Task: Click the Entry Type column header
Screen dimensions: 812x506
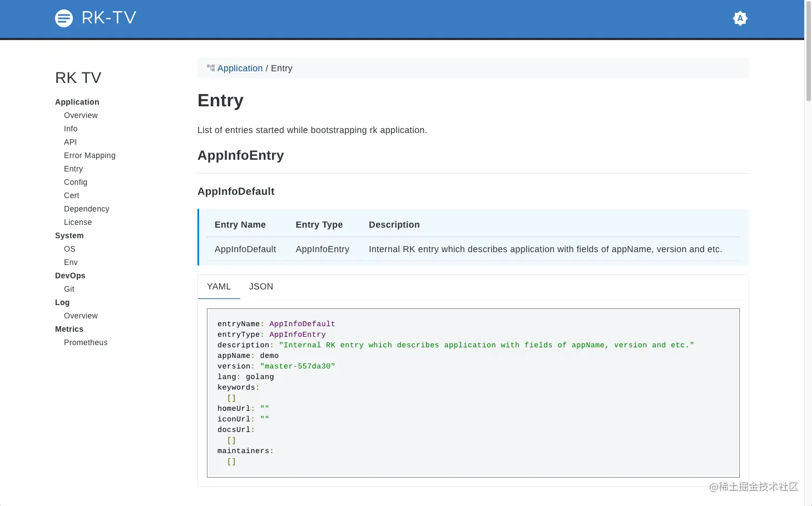Action: (x=319, y=225)
